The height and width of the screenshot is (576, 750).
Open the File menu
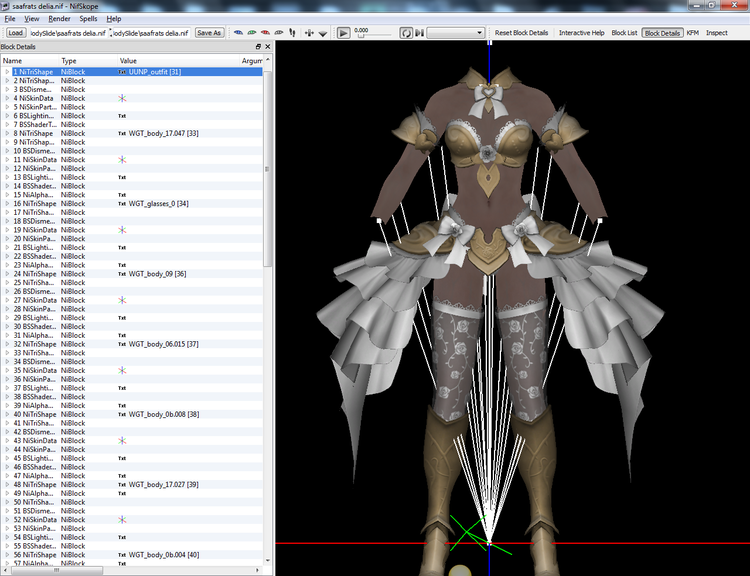10,19
